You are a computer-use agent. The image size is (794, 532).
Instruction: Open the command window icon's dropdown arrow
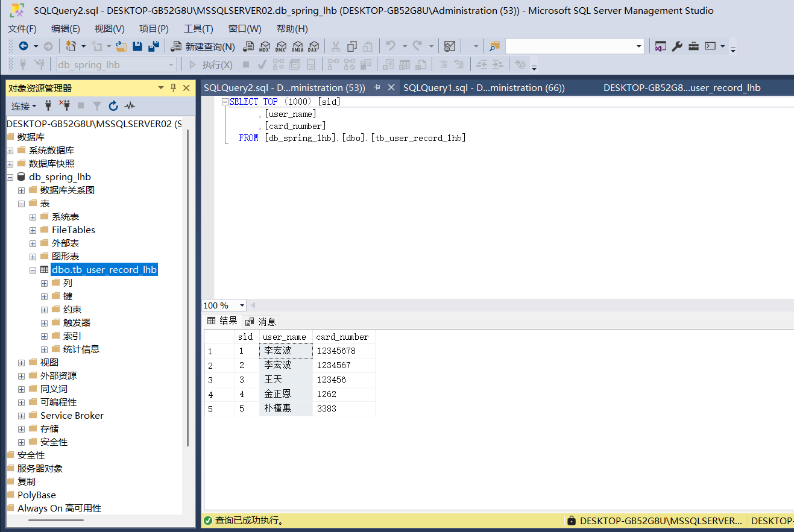(x=722, y=46)
